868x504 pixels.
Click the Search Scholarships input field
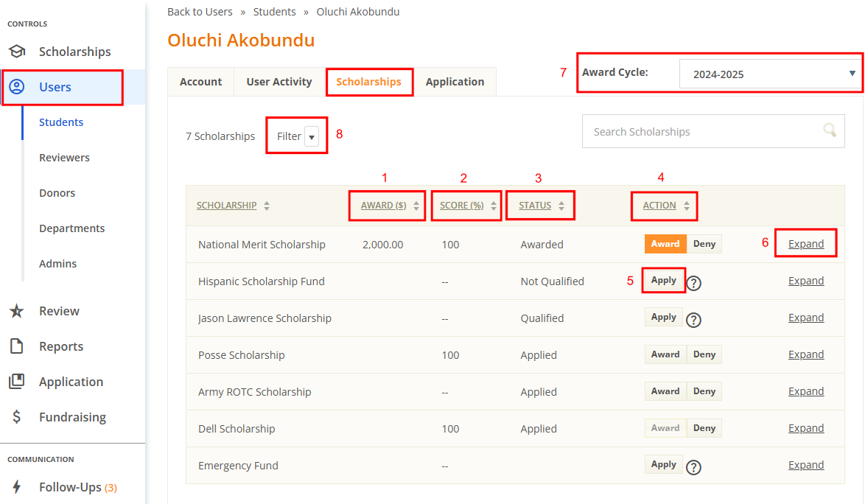pyautogui.click(x=700, y=130)
